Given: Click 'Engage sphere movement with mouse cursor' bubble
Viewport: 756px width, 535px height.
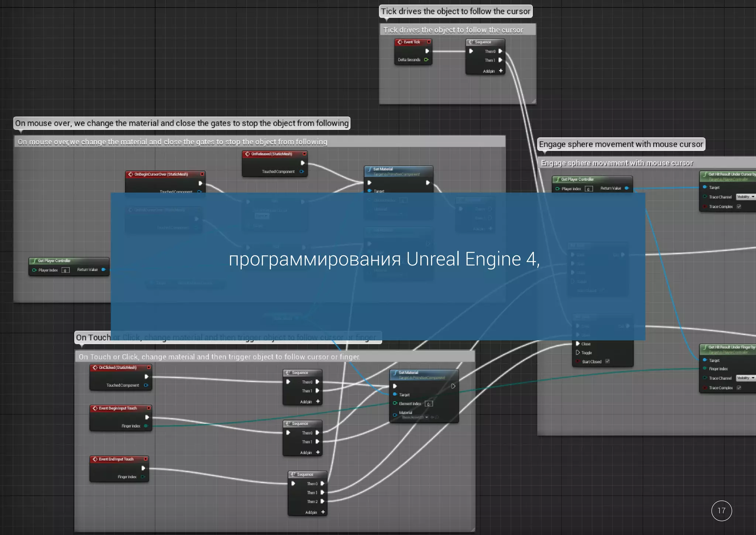Looking at the screenshot, I should (x=621, y=144).
